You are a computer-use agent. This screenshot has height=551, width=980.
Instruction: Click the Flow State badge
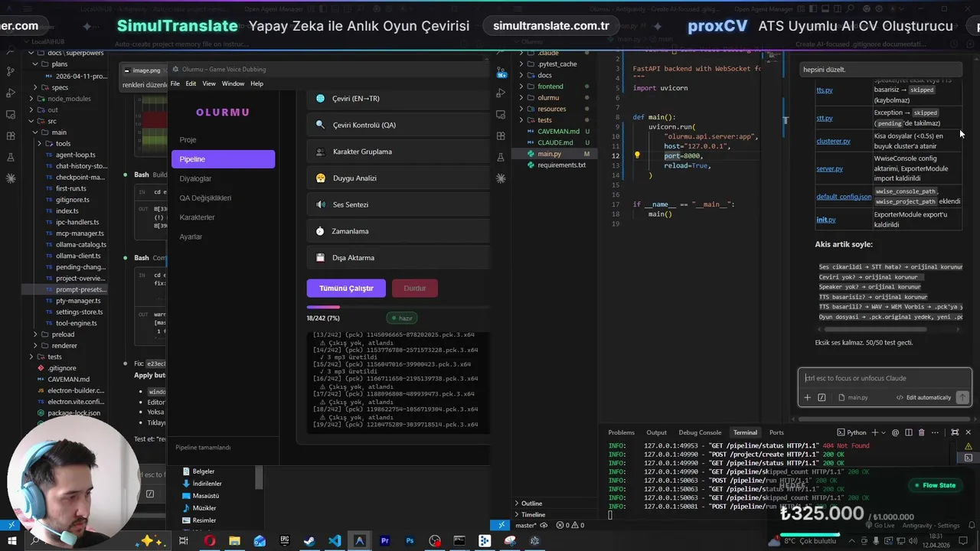934,485
